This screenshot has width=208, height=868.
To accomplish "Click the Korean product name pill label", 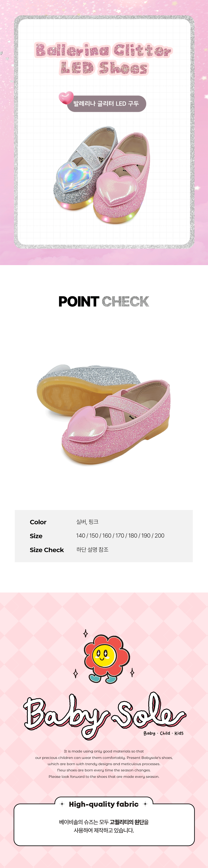I will click(106, 104).
